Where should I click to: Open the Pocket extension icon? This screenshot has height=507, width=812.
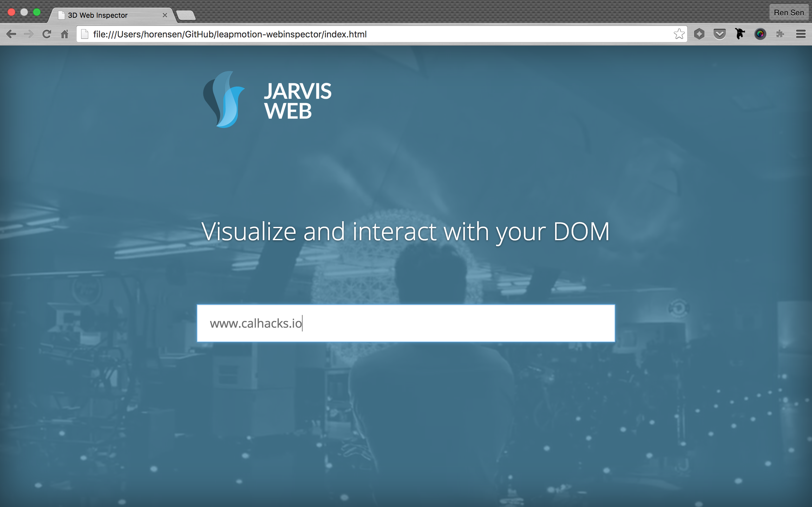pos(719,34)
